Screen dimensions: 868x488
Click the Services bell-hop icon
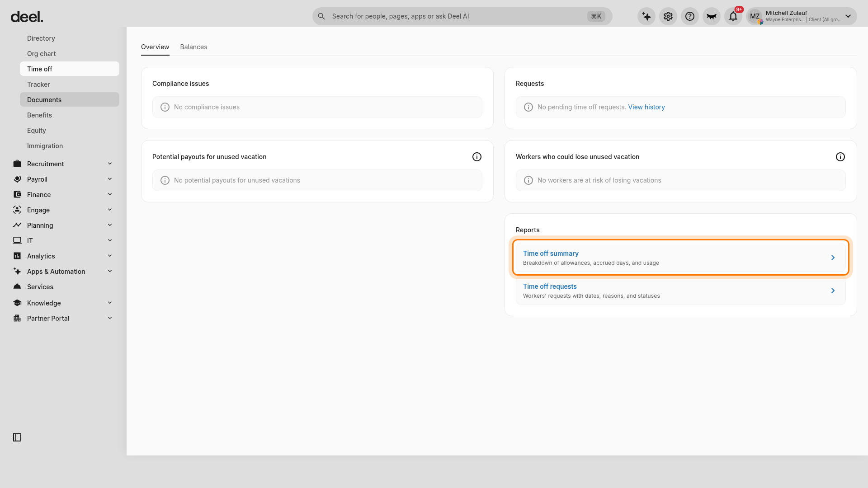pyautogui.click(x=17, y=286)
